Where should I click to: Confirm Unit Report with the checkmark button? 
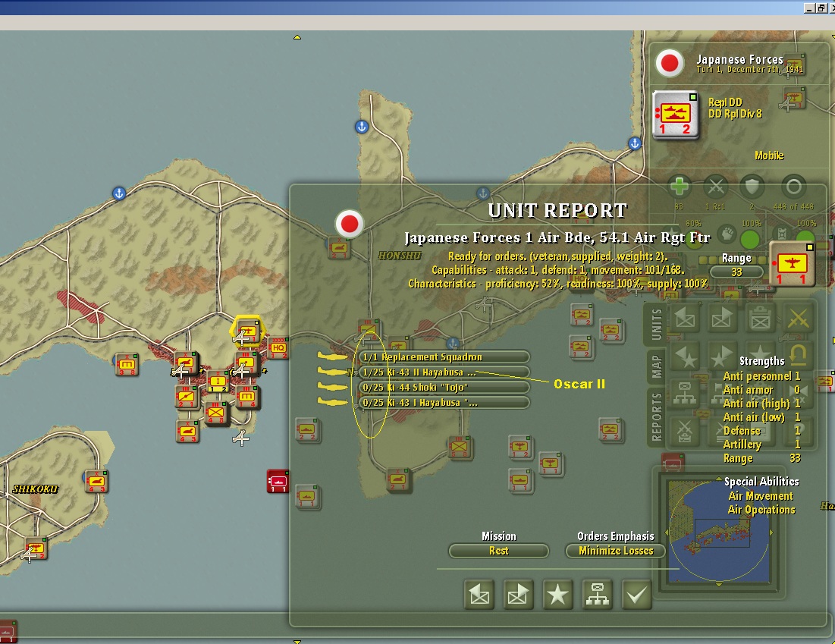[636, 595]
